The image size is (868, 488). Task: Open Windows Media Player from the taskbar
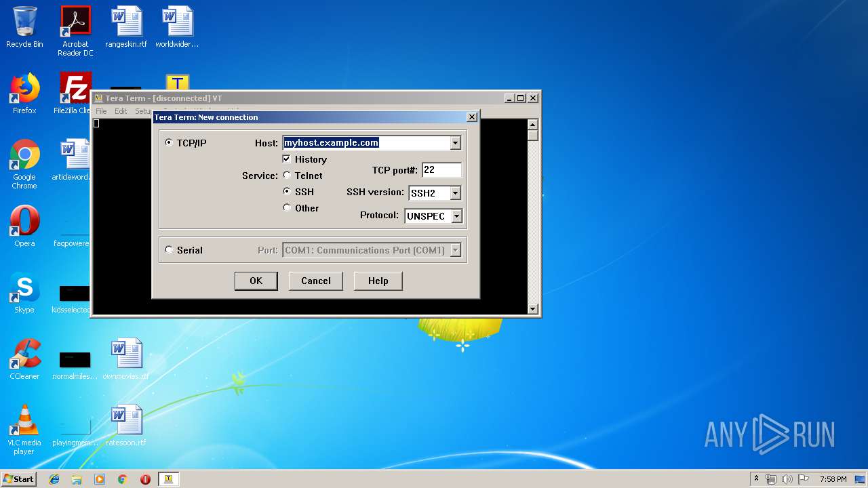click(100, 479)
